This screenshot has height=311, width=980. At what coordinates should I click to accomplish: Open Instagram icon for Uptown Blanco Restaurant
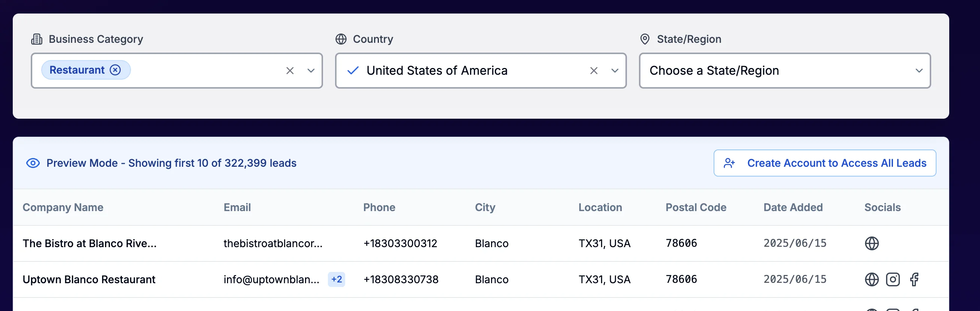[893, 279]
